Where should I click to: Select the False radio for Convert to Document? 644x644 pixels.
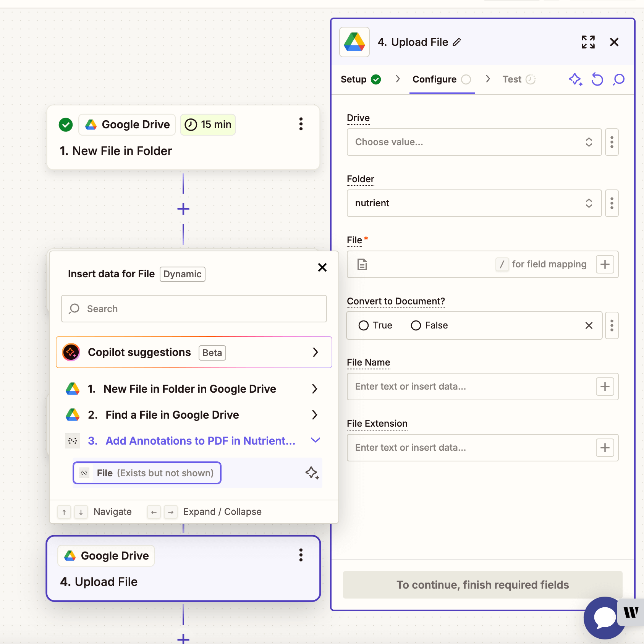coord(415,325)
